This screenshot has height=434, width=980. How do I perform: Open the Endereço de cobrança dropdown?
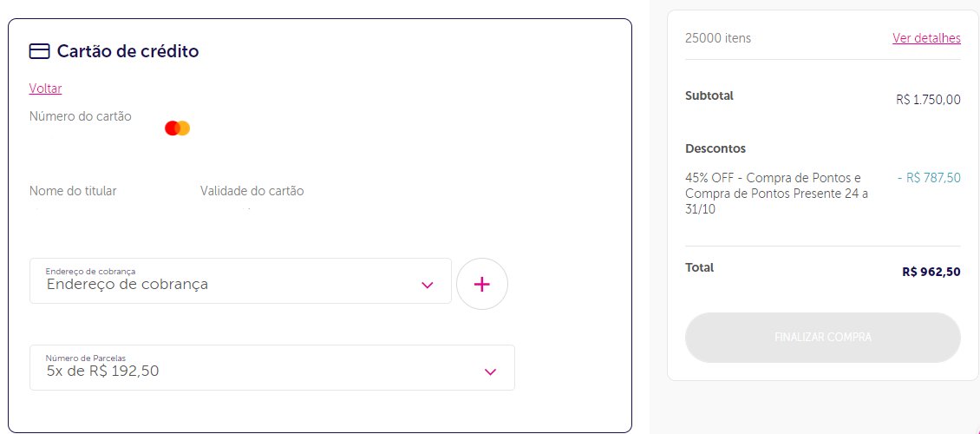pyautogui.click(x=240, y=280)
